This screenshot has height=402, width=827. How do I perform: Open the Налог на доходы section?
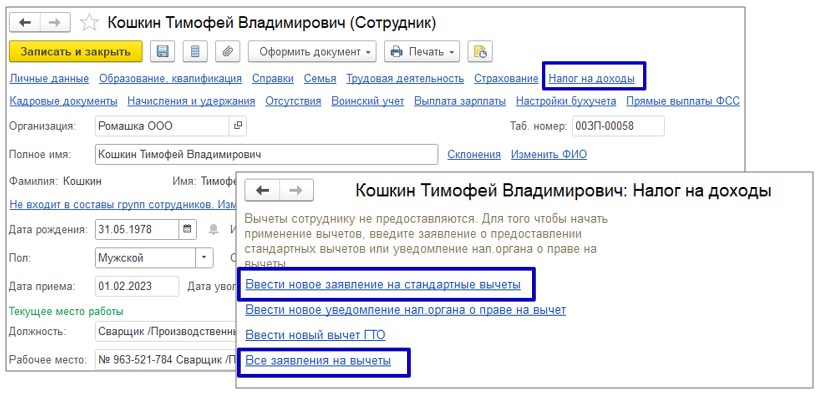592,78
